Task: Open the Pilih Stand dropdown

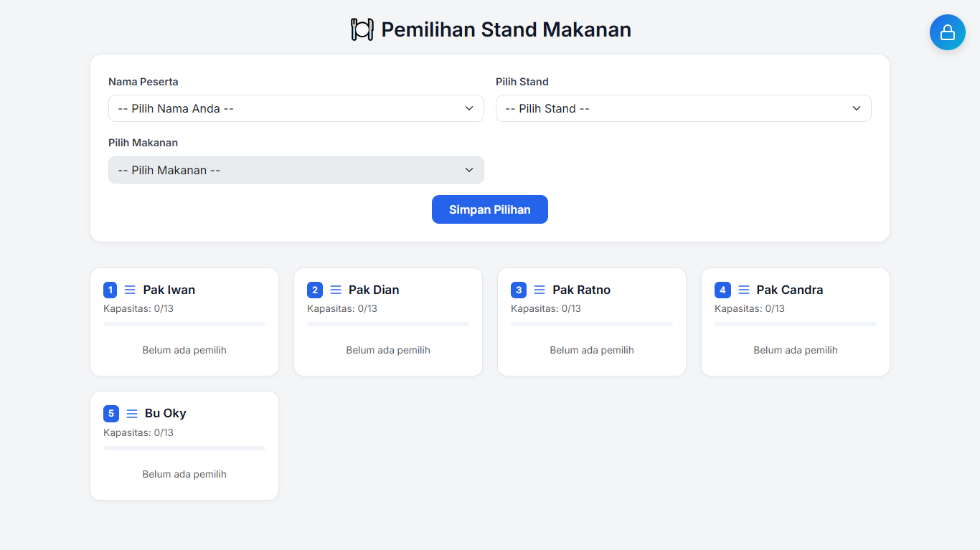Action: click(683, 108)
